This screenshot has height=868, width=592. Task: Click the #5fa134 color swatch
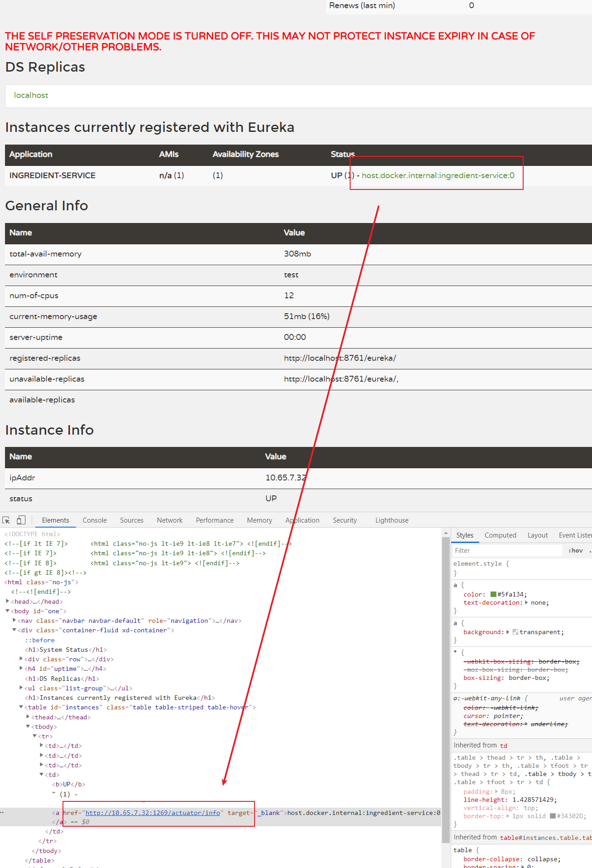coord(493,594)
